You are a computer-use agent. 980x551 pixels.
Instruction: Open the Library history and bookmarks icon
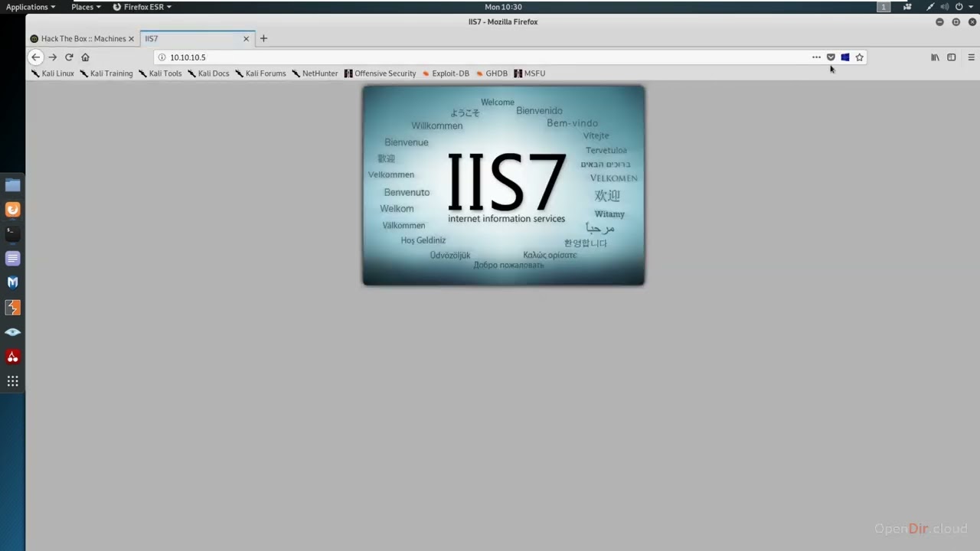(x=935, y=57)
